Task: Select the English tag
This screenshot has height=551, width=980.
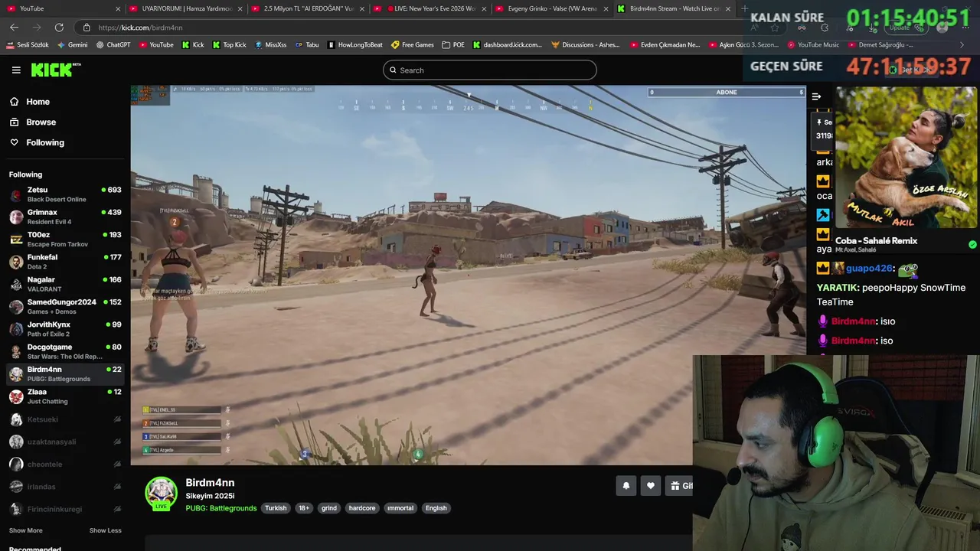Action: coord(436,508)
